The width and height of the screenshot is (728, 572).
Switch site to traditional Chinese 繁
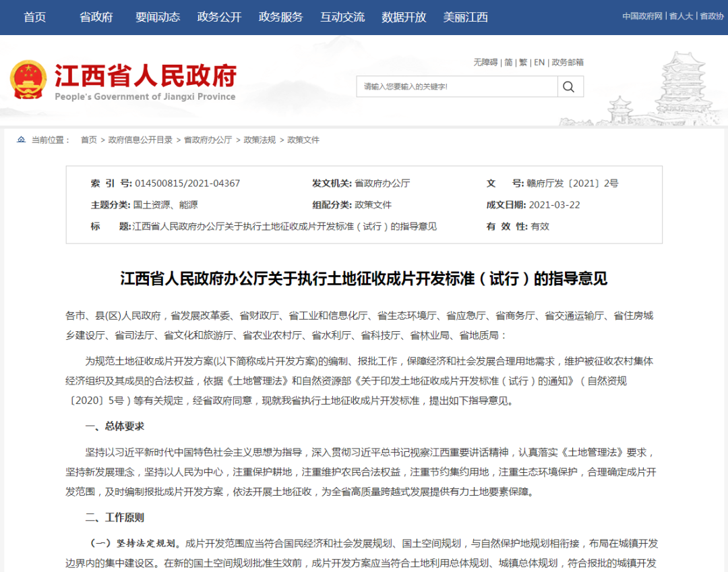point(522,62)
